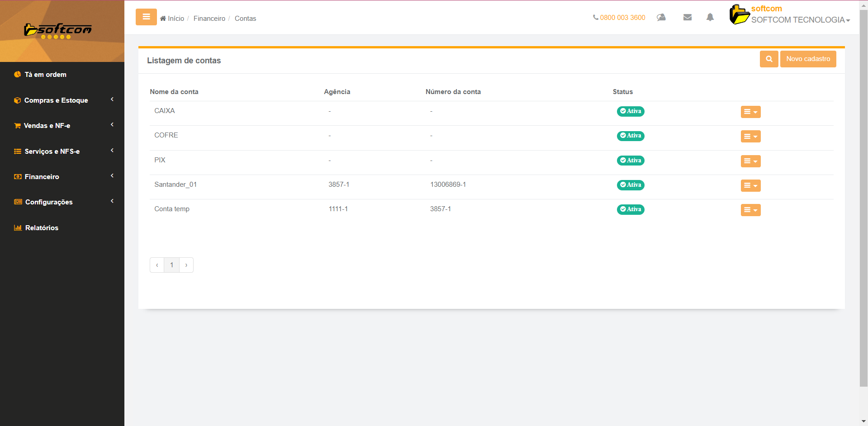Expand SOFTCOM TECNOLOGIA user menu
Viewport: 868px width, 426px height.
(x=800, y=20)
